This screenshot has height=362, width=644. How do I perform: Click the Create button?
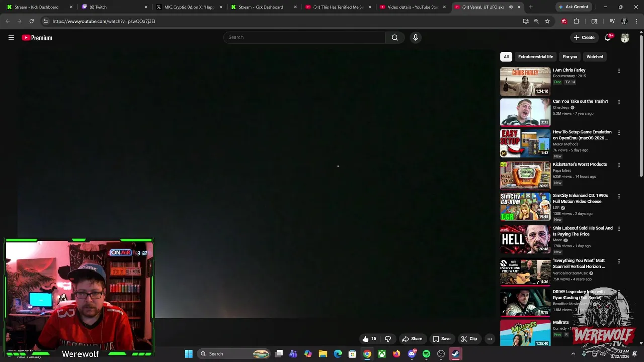click(x=584, y=37)
